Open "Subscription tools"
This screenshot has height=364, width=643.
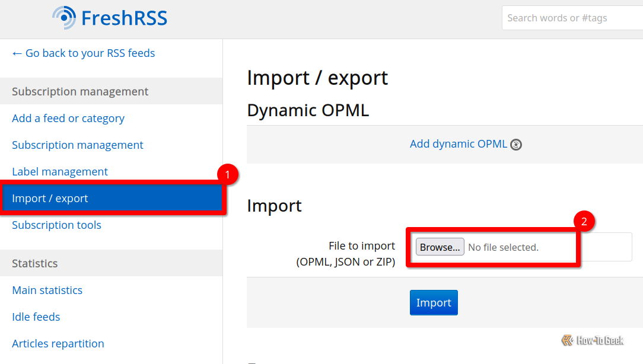(56, 225)
